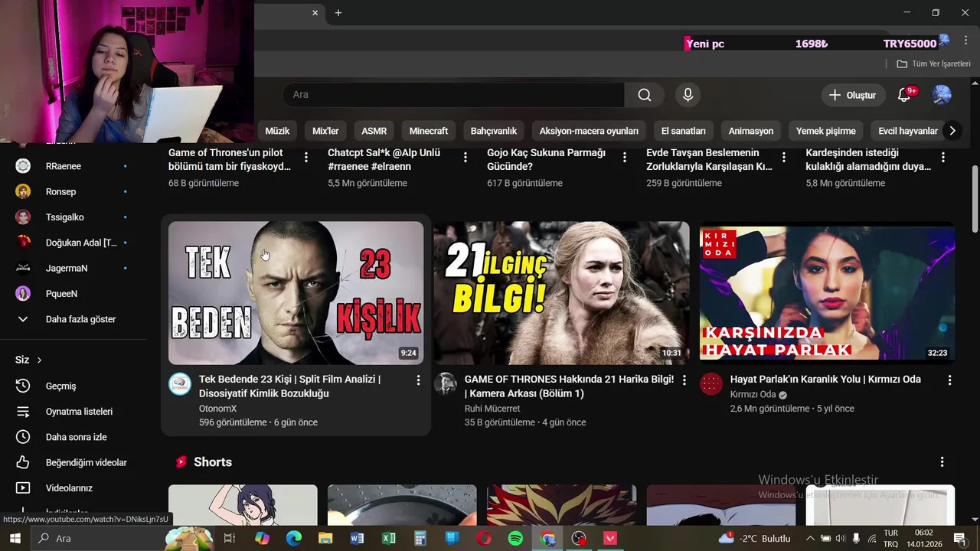The width and height of the screenshot is (980, 551).
Task: Open Tüm Yer İşaretleri bookmarks folder
Action: coord(933,64)
